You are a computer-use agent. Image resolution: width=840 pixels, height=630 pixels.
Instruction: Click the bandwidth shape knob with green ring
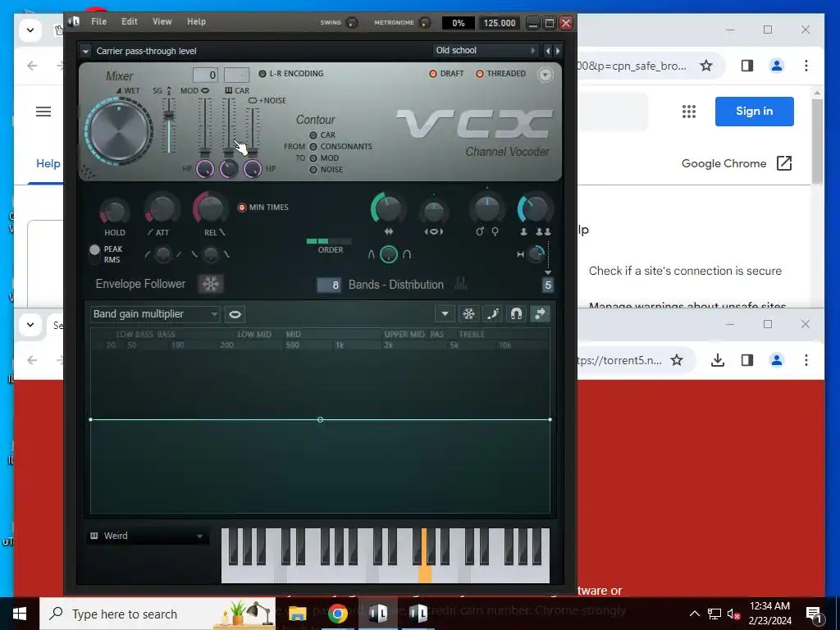click(x=388, y=254)
